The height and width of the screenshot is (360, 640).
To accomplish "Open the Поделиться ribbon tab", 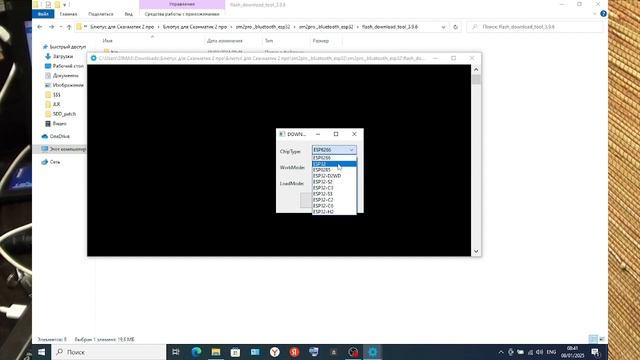I will (x=101, y=14).
